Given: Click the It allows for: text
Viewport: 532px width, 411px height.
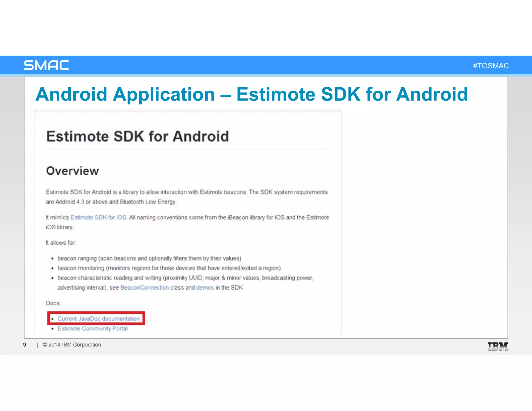Looking at the screenshot, I should point(61,242).
